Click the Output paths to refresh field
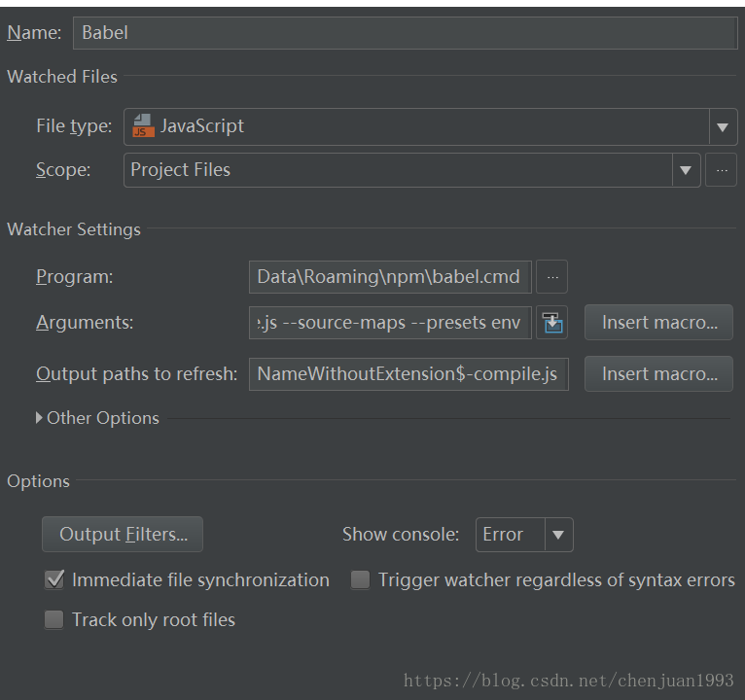 click(408, 374)
